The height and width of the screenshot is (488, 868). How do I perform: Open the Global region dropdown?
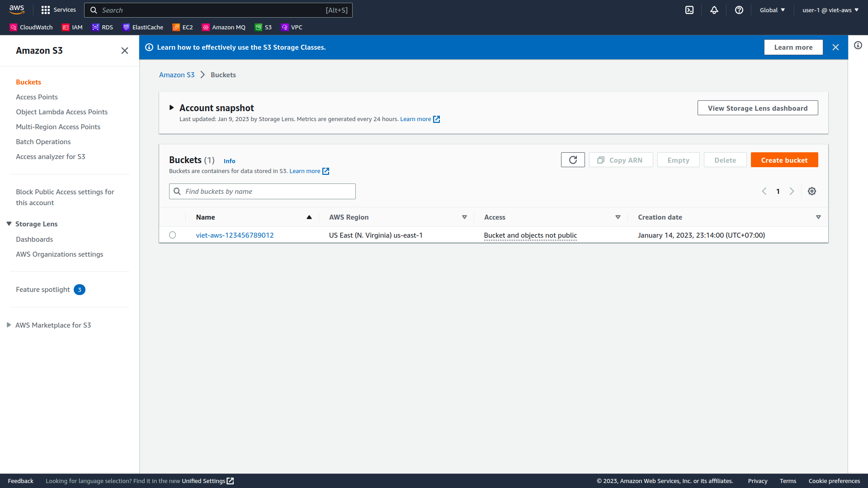(x=772, y=10)
